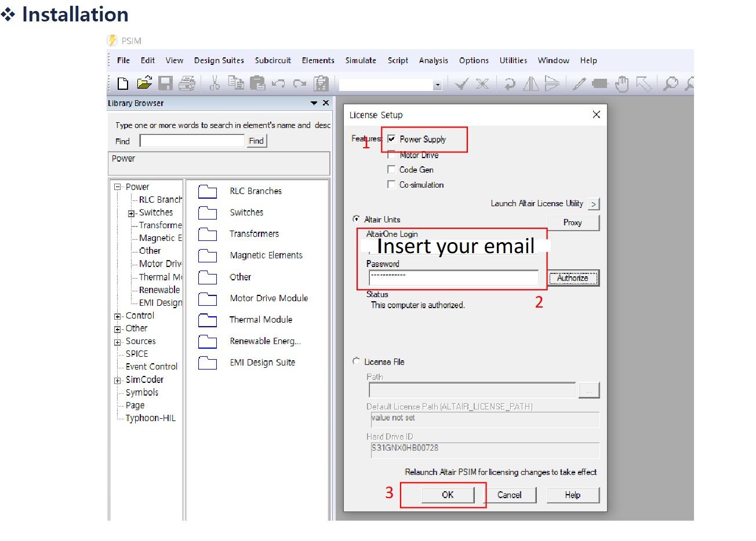Click the checkmark Enable icon in toolbar
This screenshot has width=756, height=541.
point(461,84)
